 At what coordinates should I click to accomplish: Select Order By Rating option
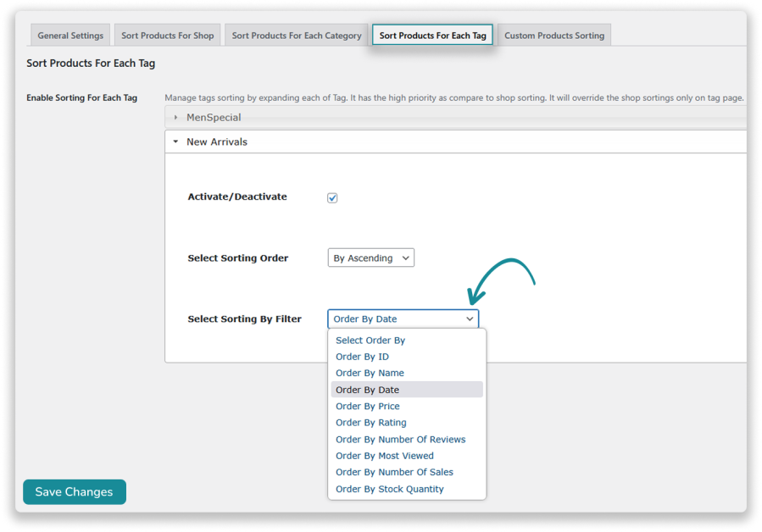(370, 423)
